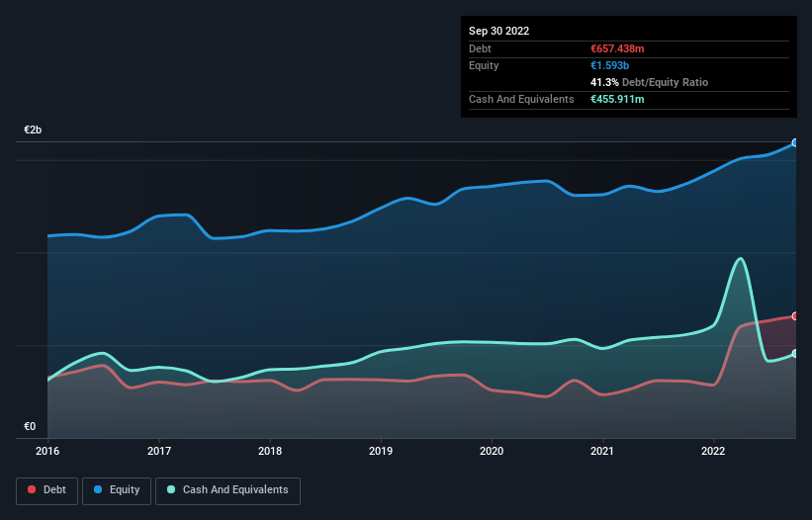Screen dimensions: 812x520
Task: Click the Equity label in tooltip
Action: click(x=484, y=65)
